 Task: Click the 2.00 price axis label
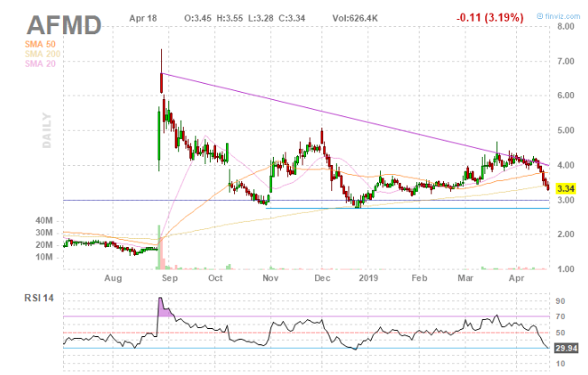coord(565,234)
